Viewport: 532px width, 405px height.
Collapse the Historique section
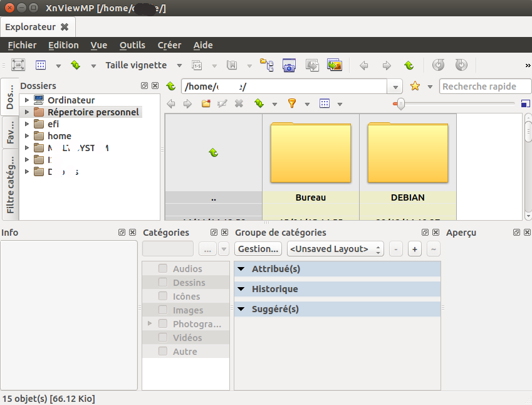241,289
